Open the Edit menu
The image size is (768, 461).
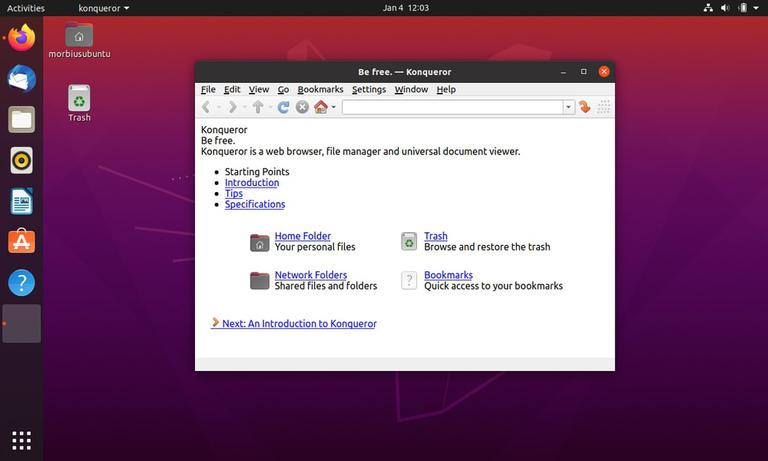coord(232,89)
